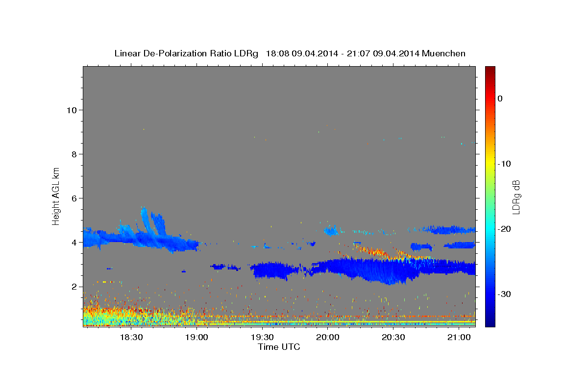
Task: Click the height tick label '6'
Action: point(74,198)
